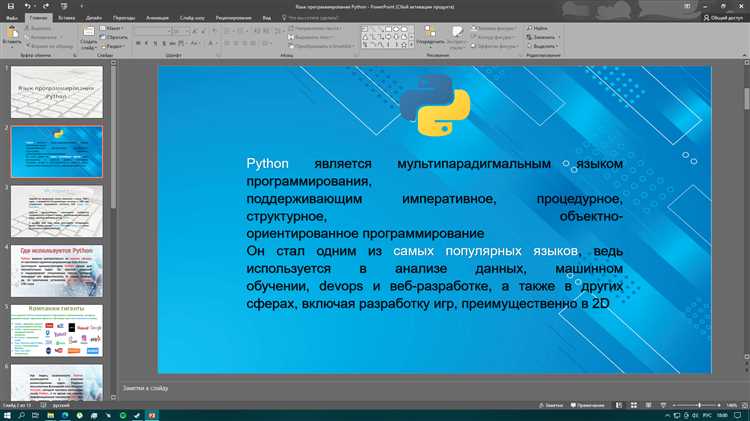Screen dimensions: 750x421
Task: Select slide 4 thumbnail 'Где используется Python'
Action: pos(57,271)
